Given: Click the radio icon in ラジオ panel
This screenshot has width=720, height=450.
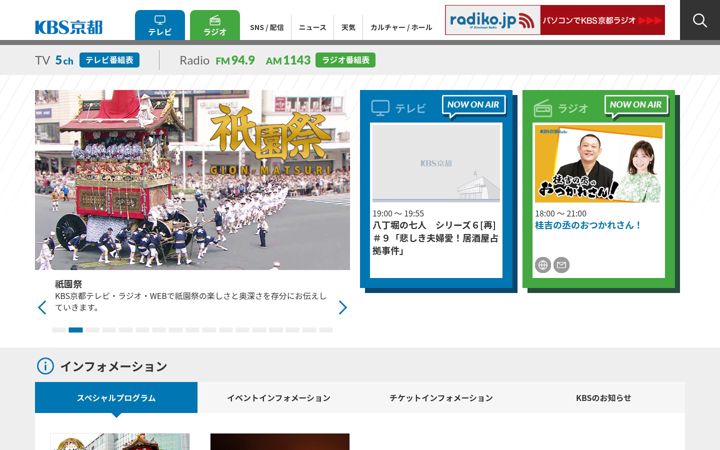Looking at the screenshot, I should (x=543, y=108).
